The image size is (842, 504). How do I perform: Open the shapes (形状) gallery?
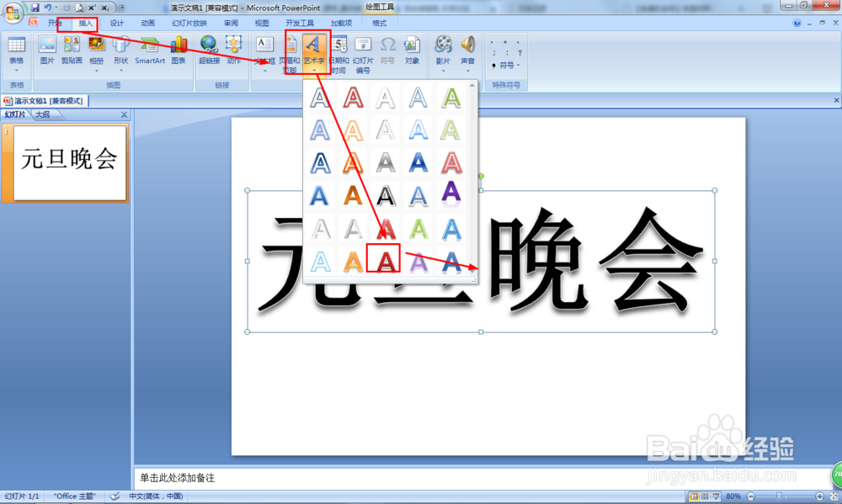tap(120, 54)
